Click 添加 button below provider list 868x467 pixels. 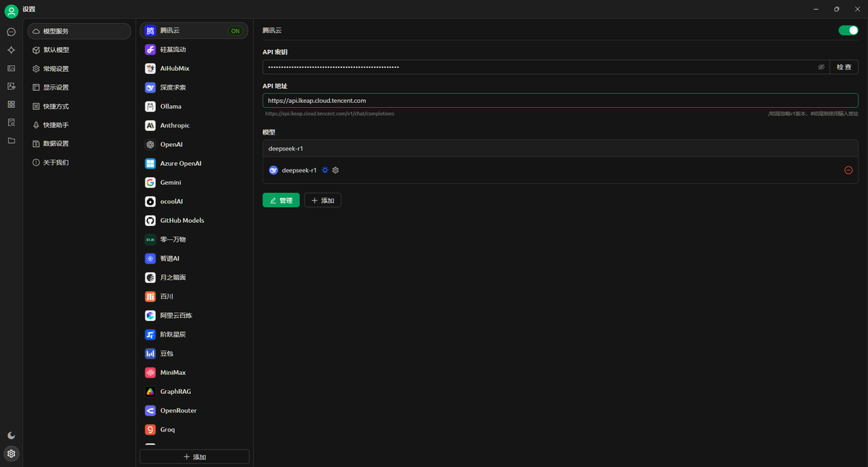(195, 457)
